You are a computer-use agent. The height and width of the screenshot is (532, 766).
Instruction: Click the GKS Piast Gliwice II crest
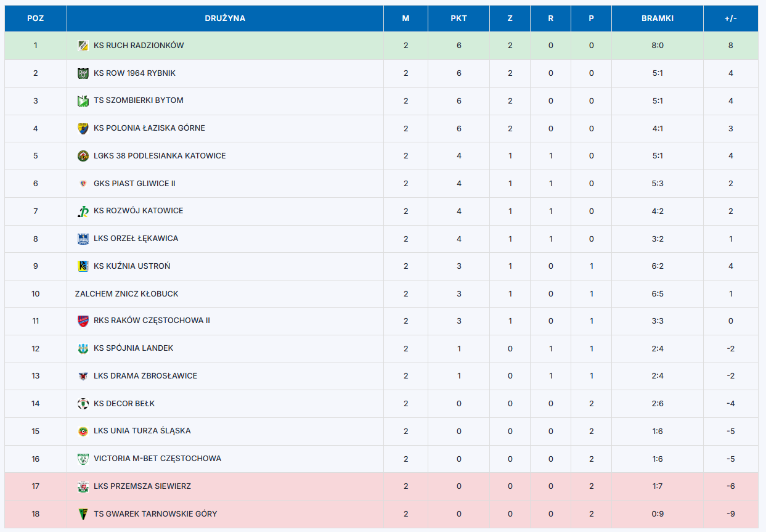(x=83, y=183)
